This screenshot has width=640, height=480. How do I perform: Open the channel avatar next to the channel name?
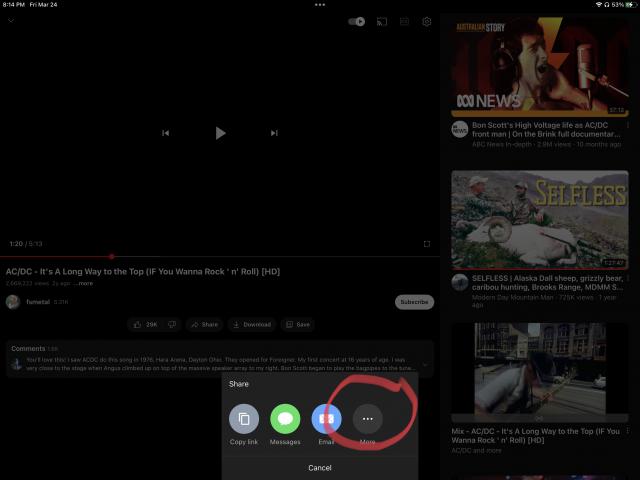[x=13, y=302]
